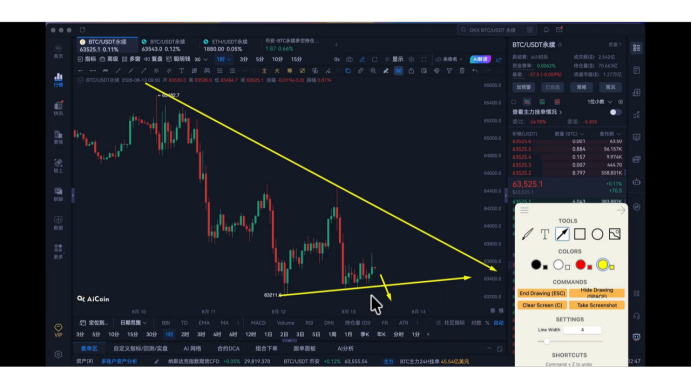Toggle the lock drawings icon

click(411, 71)
